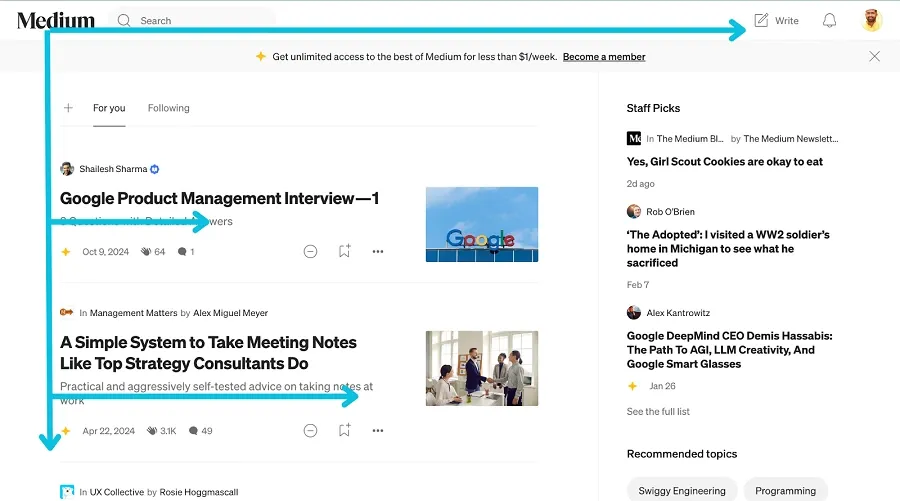Image resolution: width=900 pixels, height=501 pixels.
Task: Click comments icon on Meeting Notes article
Action: (193, 431)
